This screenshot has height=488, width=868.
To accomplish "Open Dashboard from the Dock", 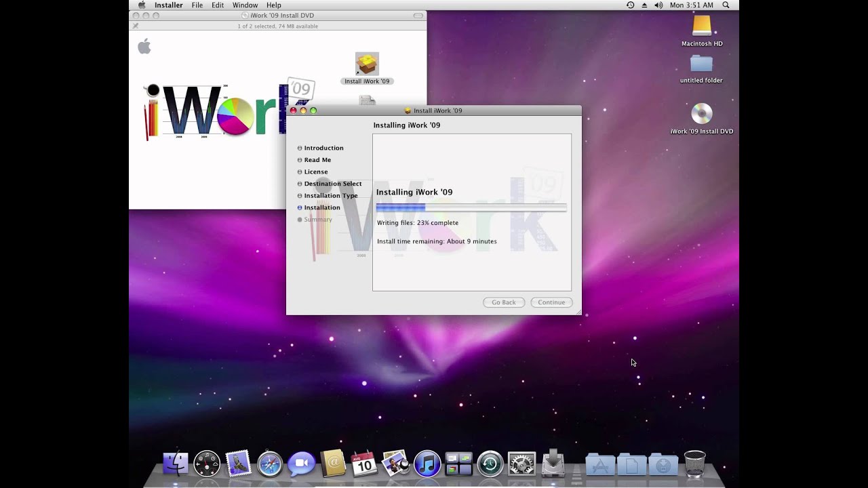I will click(207, 464).
